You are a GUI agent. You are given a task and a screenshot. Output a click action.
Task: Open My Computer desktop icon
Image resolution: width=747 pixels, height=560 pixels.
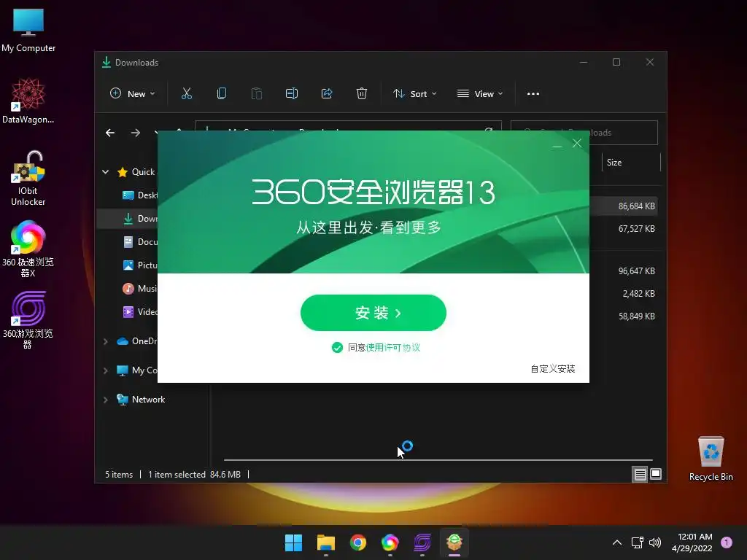(x=28, y=31)
